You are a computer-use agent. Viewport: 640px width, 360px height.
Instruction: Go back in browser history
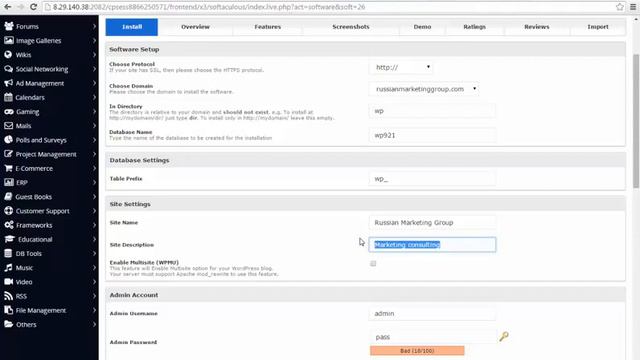pyautogui.click(x=7, y=7)
